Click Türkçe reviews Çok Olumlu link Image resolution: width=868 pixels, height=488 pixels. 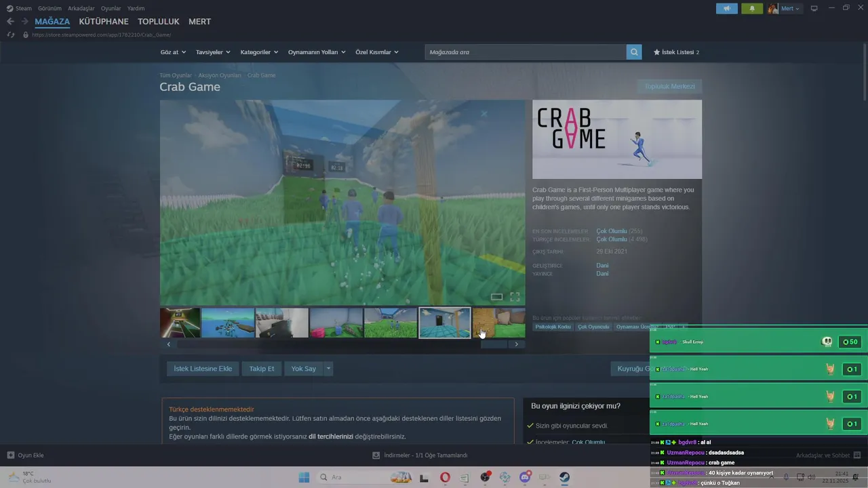pos(612,239)
